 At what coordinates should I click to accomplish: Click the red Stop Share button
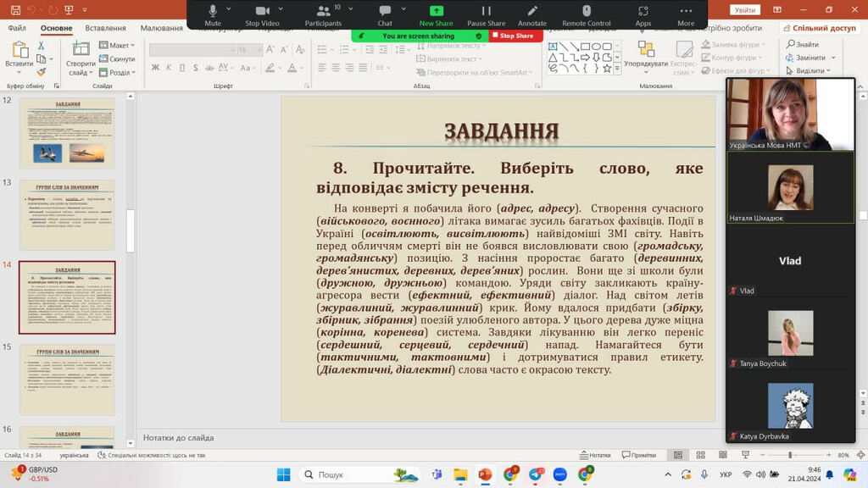[515, 36]
